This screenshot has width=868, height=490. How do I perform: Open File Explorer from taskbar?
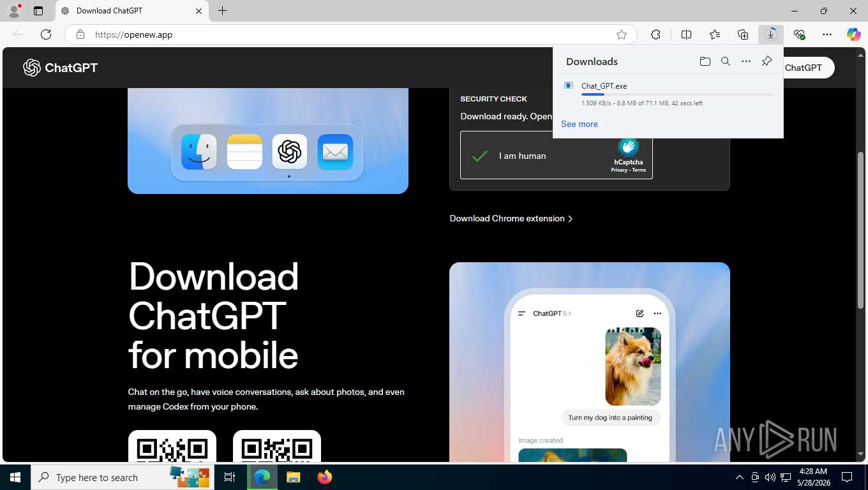293,477
